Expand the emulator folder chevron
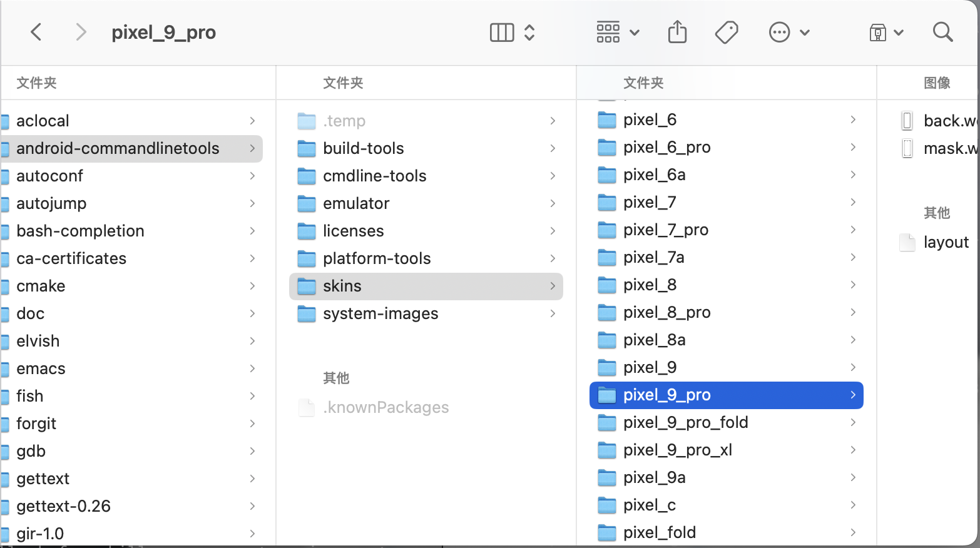The height and width of the screenshot is (548, 980). [553, 203]
